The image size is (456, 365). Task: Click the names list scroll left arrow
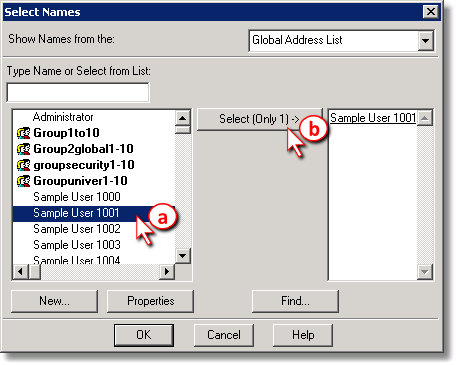[20, 271]
